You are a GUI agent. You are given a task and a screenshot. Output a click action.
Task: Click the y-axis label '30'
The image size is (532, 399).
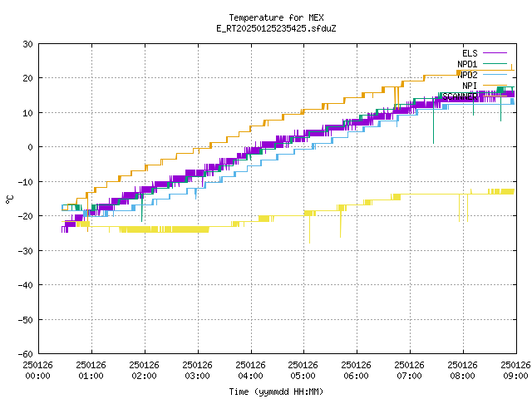[x=27, y=44]
